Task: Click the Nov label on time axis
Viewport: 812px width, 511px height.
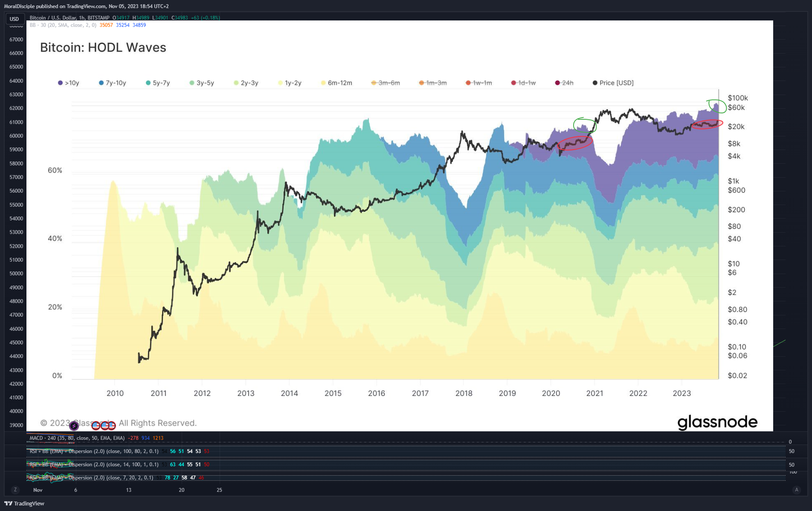Action: coord(38,490)
